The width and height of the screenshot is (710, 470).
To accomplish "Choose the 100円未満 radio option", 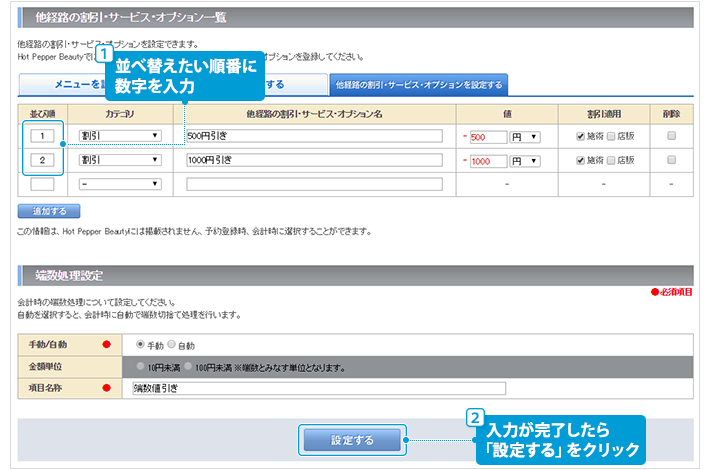I will (x=189, y=367).
